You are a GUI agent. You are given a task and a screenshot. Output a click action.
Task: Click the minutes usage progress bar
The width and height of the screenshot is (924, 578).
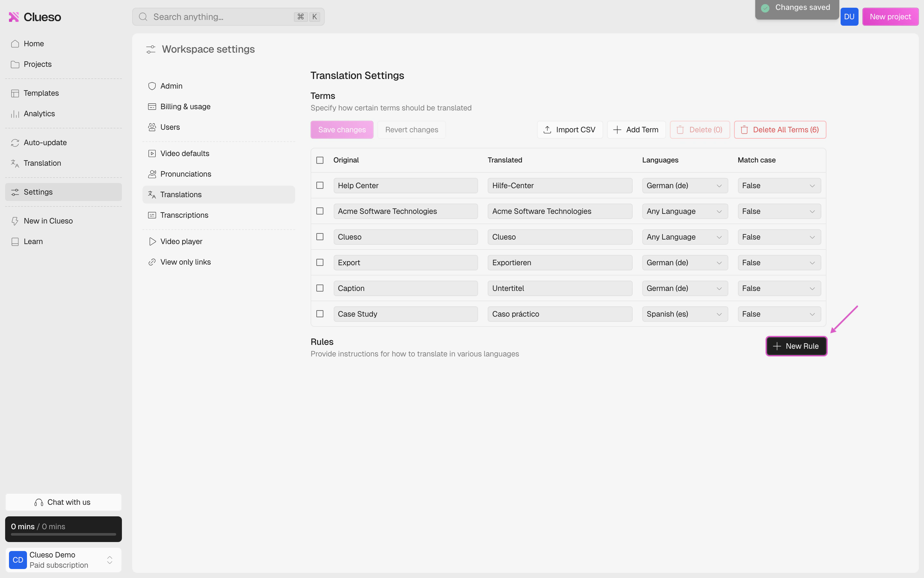coord(64,534)
